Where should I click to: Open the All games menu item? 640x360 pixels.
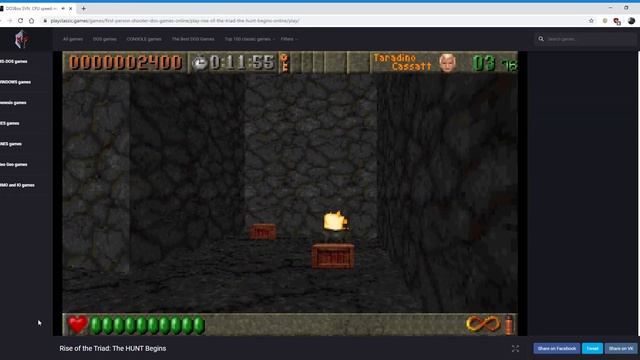(x=73, y=39)
